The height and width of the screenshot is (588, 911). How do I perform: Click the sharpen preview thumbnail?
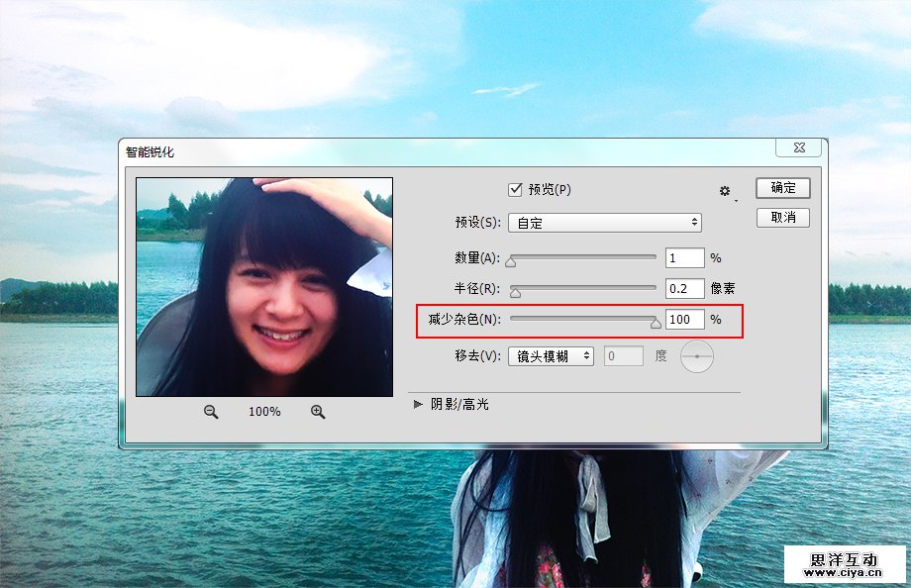[x=264, y=287]
